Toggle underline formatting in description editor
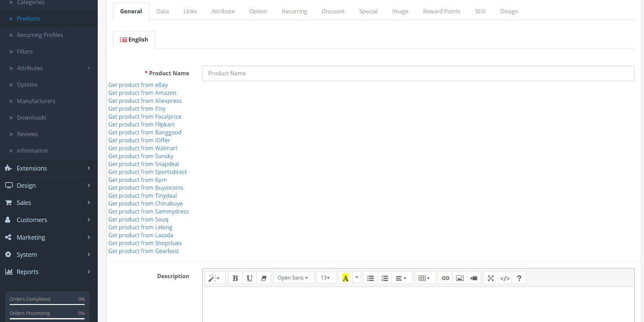Viewport: 644px width, 322px height. point(250,278)
